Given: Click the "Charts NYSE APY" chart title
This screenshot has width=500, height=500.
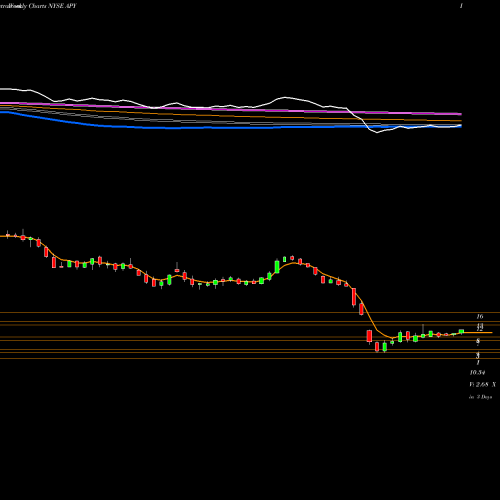Looking at the screenshot, I should click(52, 6).
